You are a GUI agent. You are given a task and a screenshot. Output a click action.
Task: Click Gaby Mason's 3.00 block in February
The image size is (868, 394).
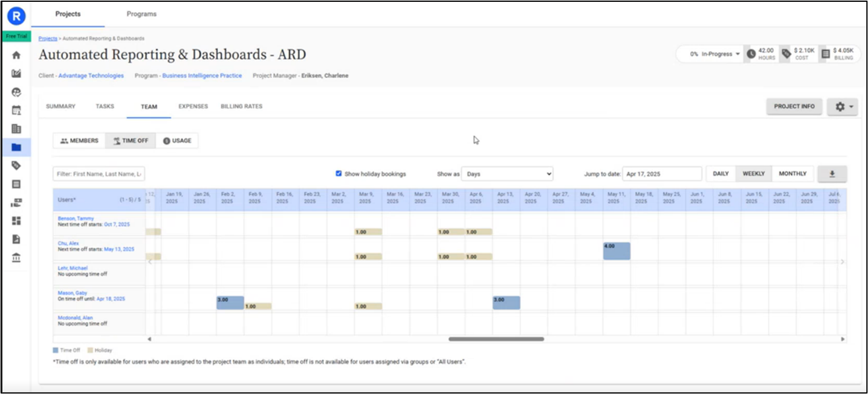pyautogui.click(x=230, y=303)
